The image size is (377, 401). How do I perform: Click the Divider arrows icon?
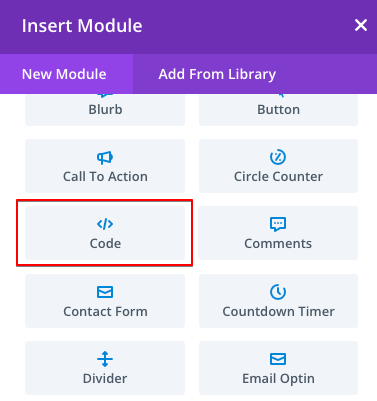[105, 359]
